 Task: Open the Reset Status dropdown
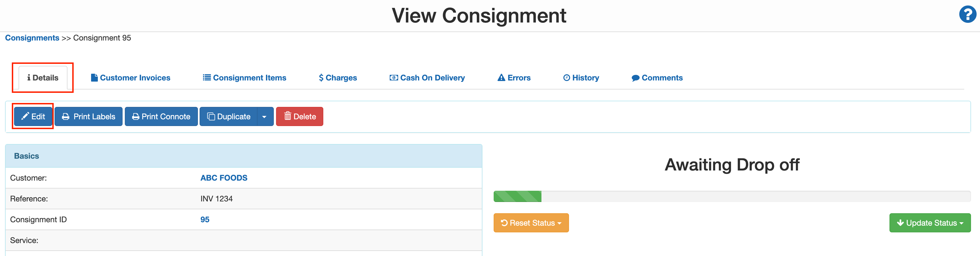(x=531, y=223)
